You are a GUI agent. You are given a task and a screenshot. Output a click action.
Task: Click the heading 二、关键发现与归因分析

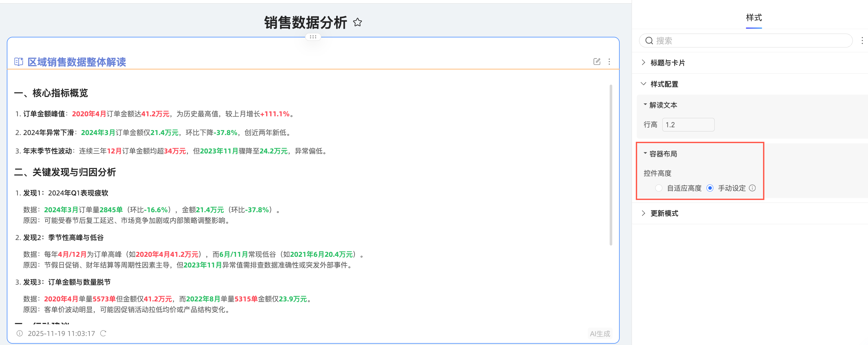point(65,172)
